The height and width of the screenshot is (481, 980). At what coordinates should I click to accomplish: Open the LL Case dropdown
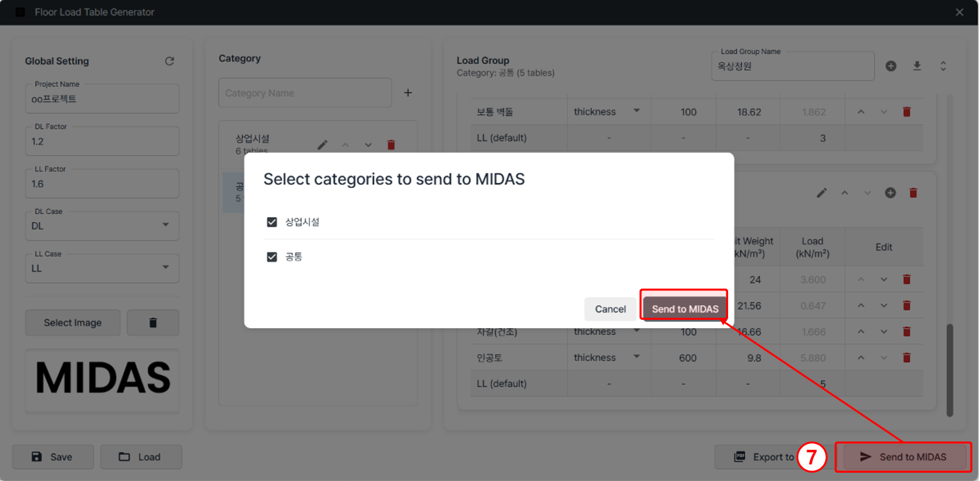click(101, 268)
